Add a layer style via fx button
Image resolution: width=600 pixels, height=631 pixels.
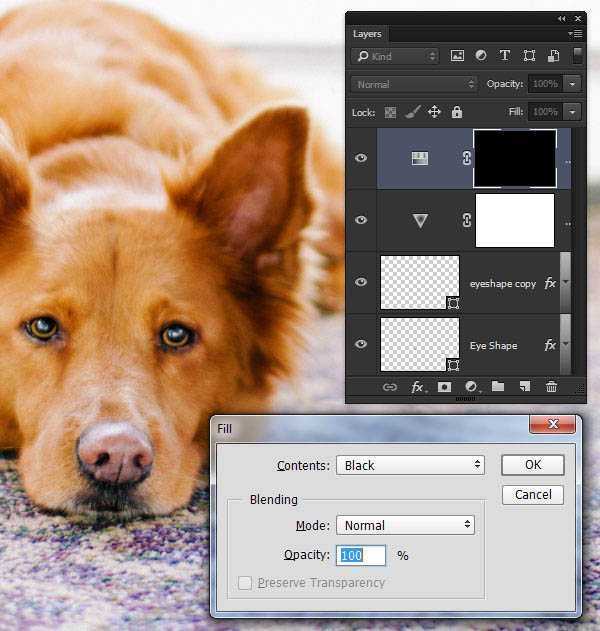pyautogui.click(x=418, y=387)
